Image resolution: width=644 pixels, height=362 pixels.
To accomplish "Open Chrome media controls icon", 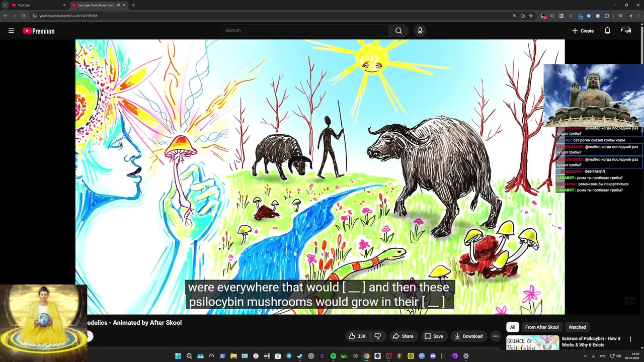I will (620, 16).
